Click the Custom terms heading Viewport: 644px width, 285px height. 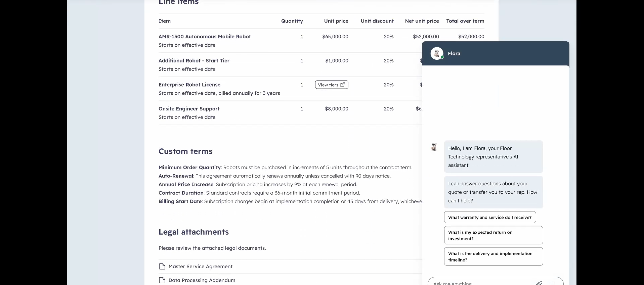(x=185, y=151)
